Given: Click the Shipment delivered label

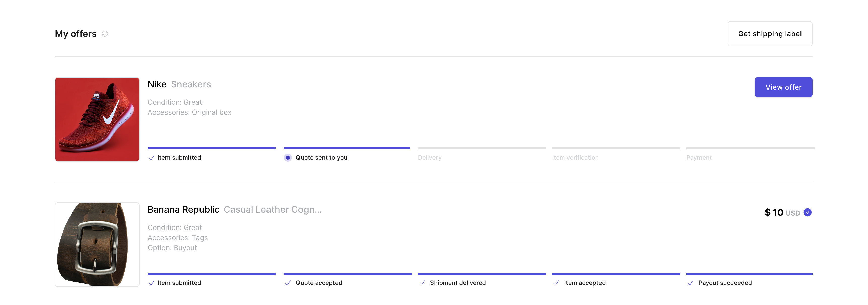Looking at the screenshot, I should tap(458, 283).
